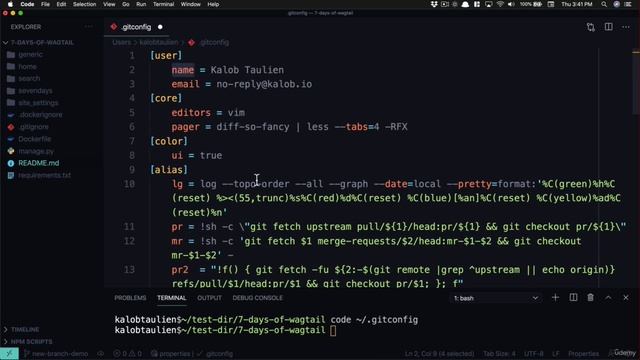This screenshot has width=640, height=360.
Task: Add a new terminal with plus icon
Action: 555,298
